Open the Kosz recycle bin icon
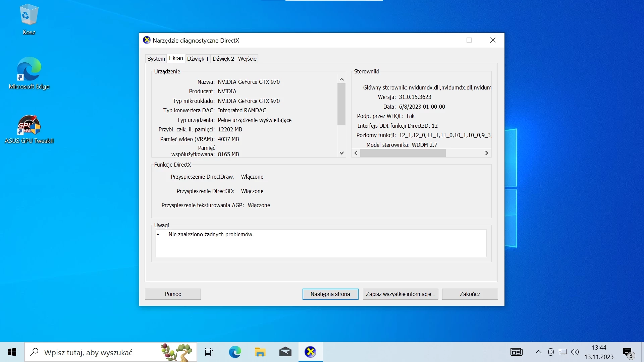 [29, 19]
